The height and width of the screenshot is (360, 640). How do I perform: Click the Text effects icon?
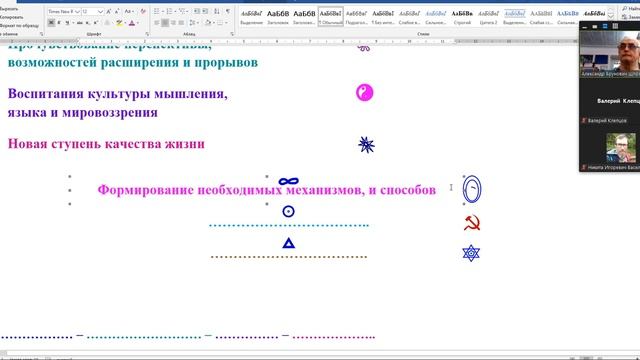click(107, 23)
